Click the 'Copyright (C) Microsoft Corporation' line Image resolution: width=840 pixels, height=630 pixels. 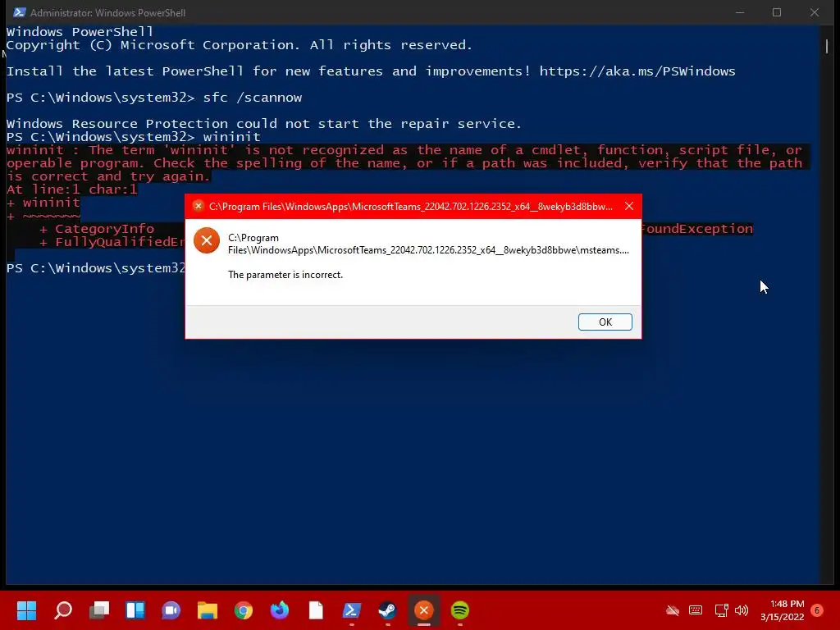click(x=240, y=45)
